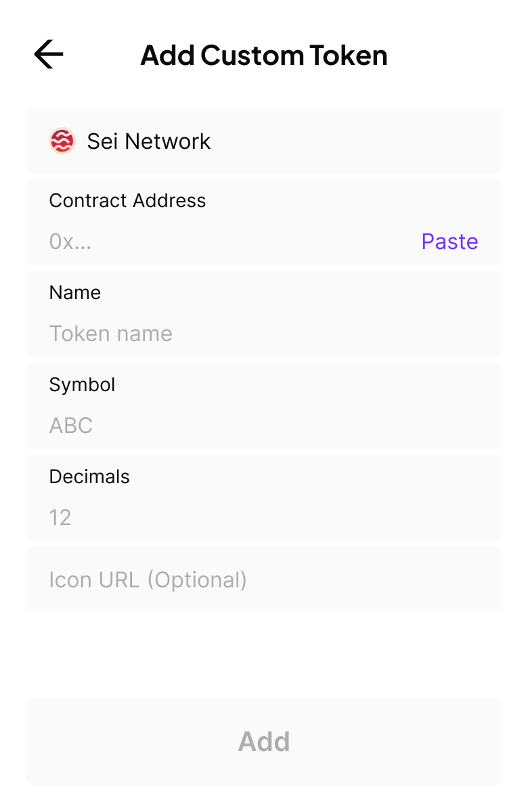
Task: Click the 'Contract Address' field label
Action: click(x=127, y=200)
